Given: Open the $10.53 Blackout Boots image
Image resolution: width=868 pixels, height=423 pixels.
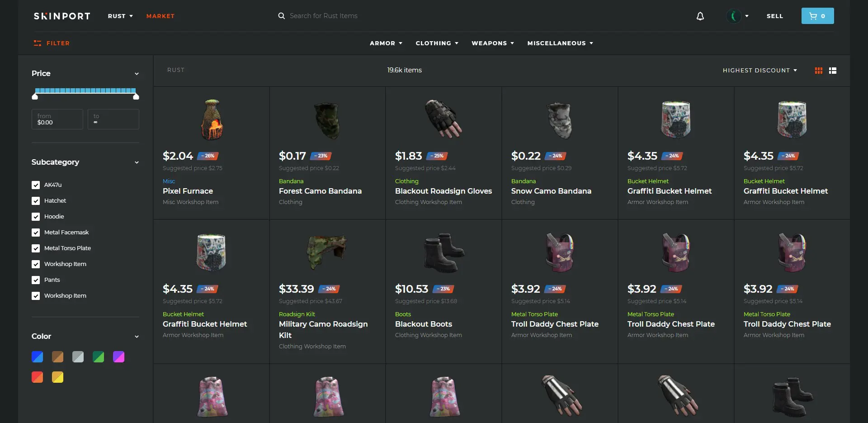Looking at the screenshot, I should (x=443, y=252).
